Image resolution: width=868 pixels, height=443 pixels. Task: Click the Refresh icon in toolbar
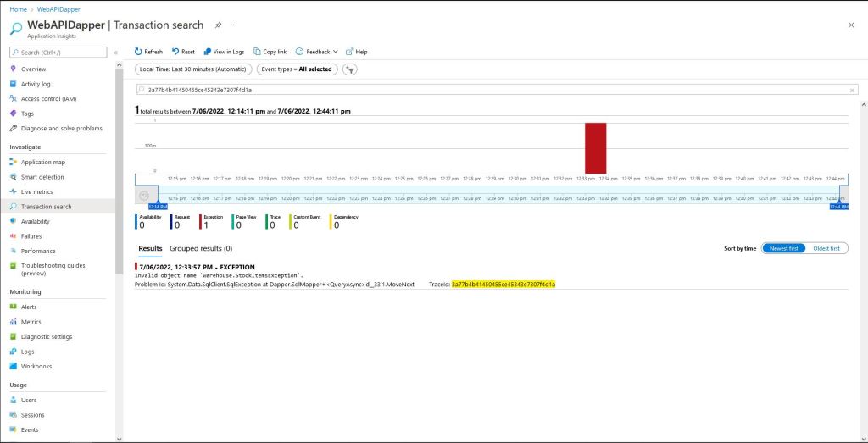click(139, 52)
